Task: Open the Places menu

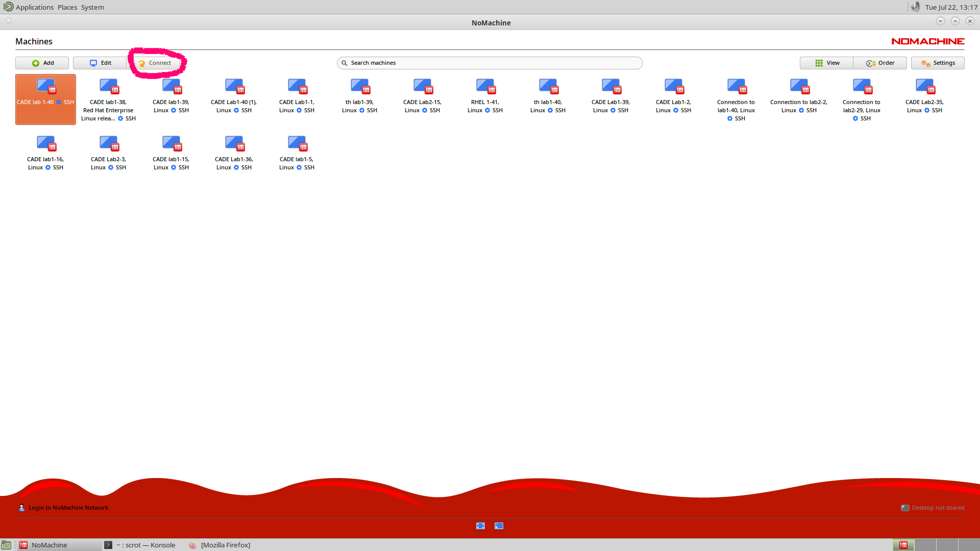Action: 67,7
